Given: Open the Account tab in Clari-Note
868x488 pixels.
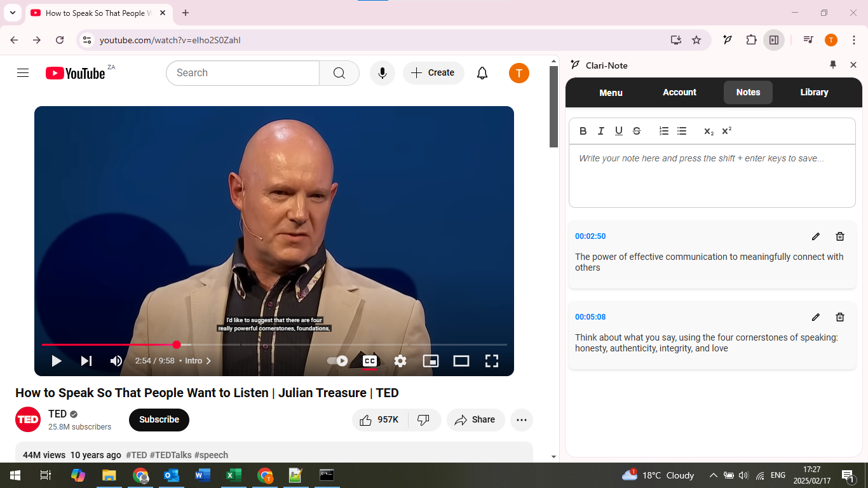Looking at the screenshot, I should (679, 92).
